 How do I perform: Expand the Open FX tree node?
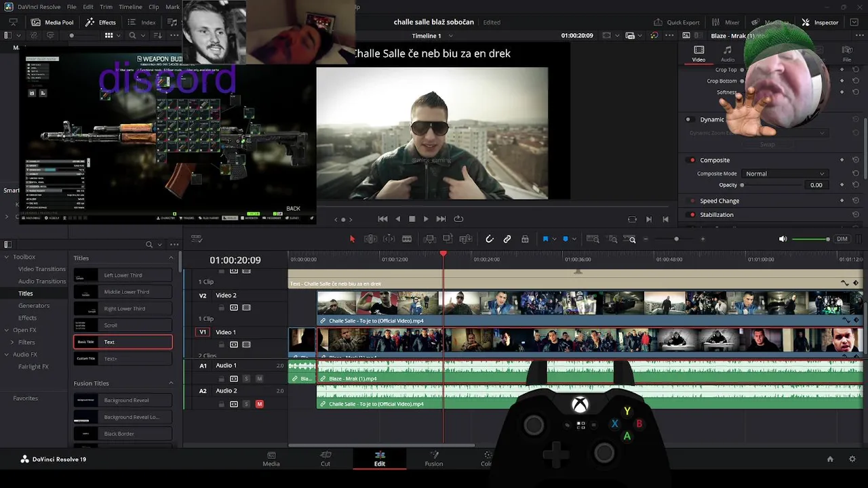(x=7, y=330)
